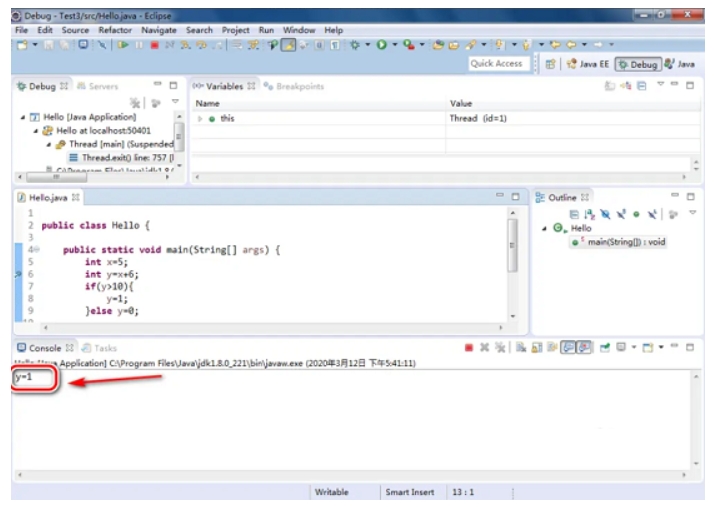Toggle the Debug perspective button
The image size is (714, 507).
pyautogui.click(x=637, y=64)
